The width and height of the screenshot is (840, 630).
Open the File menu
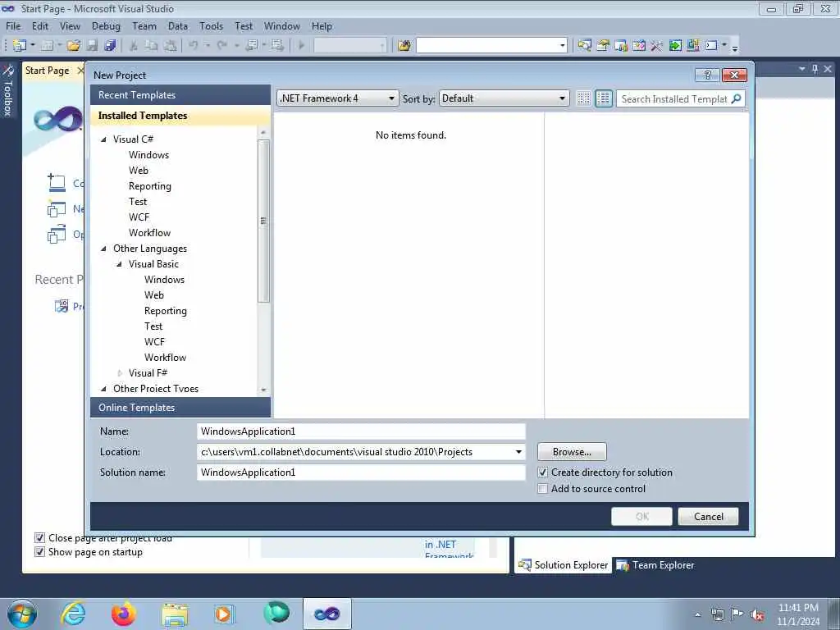click(13, 26)
